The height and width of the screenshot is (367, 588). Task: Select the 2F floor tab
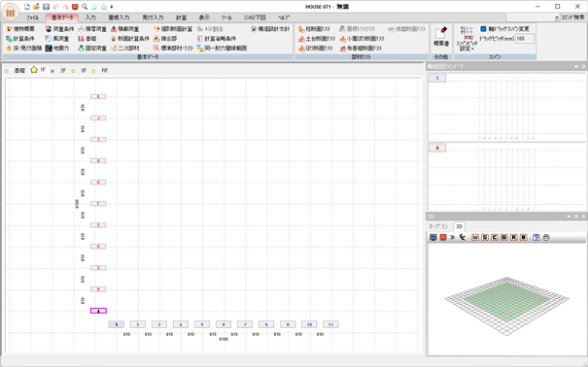click(x=59, y=71)
